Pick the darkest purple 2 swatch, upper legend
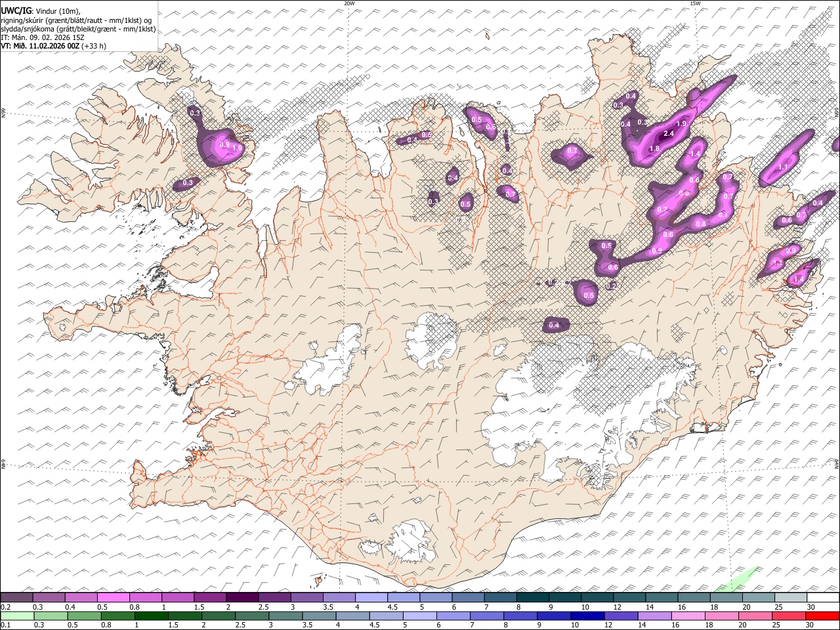This screenshot has width=840, height=630. tap(242, 598)
